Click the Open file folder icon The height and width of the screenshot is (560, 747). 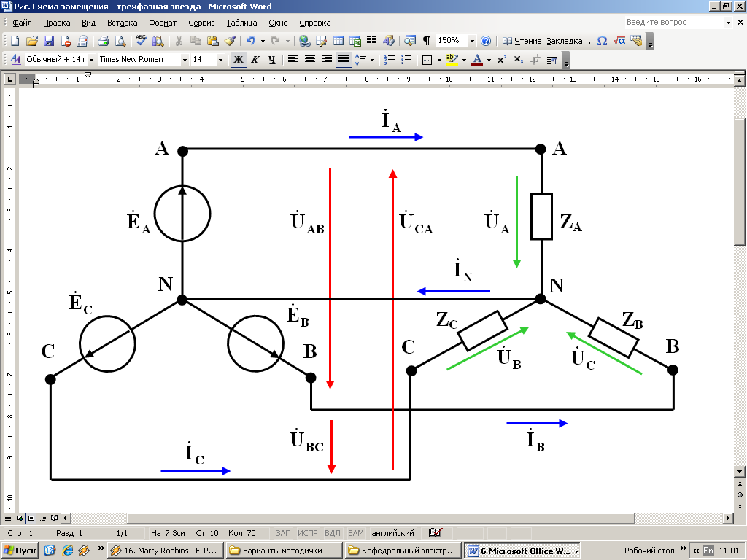coord(31,41)
